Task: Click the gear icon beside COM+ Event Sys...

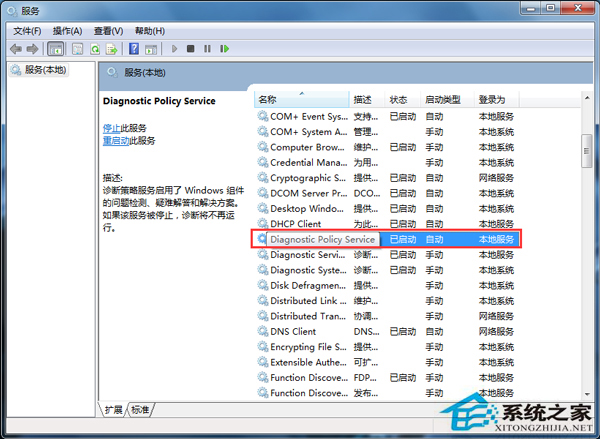Action: point(262,116)
